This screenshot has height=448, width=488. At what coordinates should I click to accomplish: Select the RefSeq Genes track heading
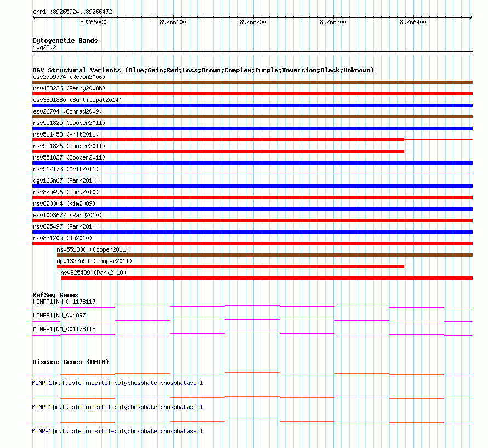point(55,295)
